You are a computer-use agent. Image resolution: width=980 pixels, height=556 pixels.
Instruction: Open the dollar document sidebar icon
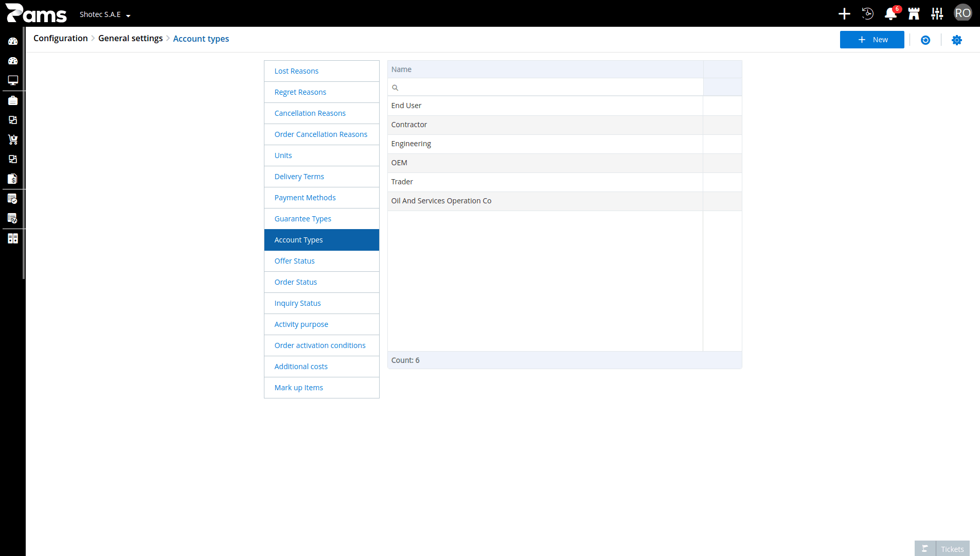click(13, 179)
